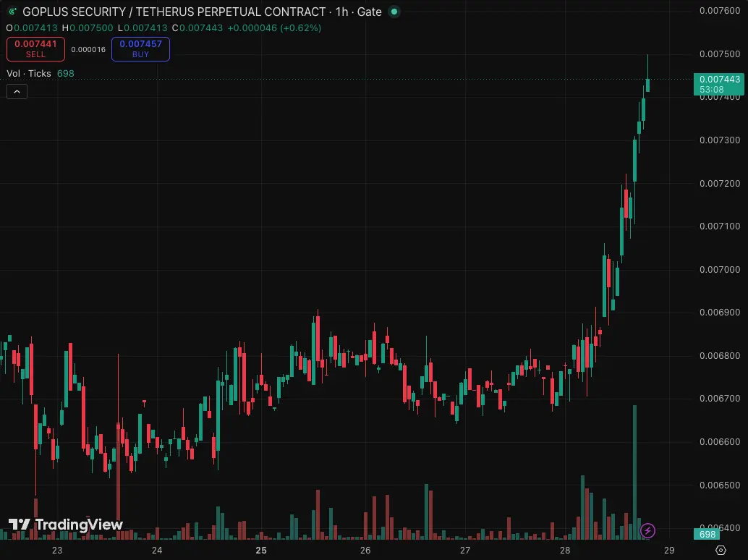Image resolution: width=748 pixels, height=560 pixels.
Task: Click the 0.006900 price scale label
Action: [720, 313]
